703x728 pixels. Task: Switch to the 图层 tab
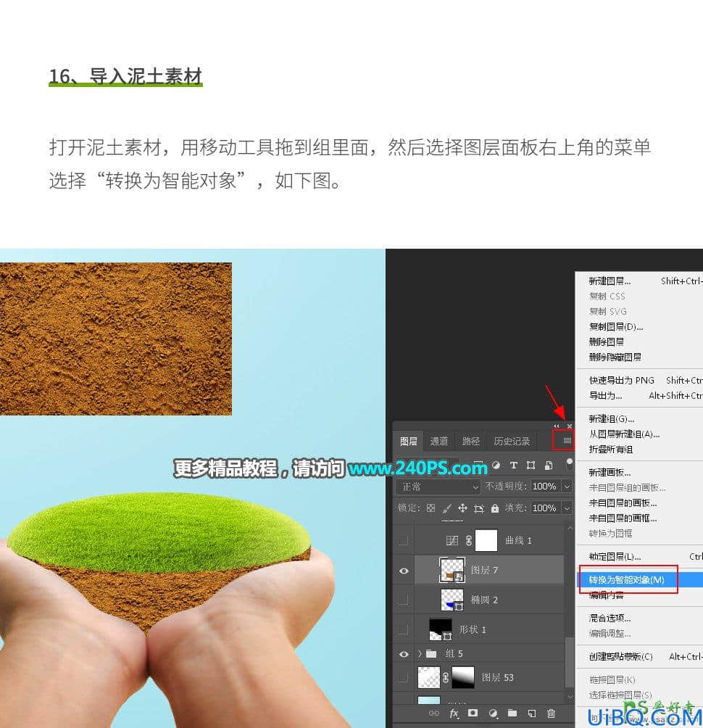pos(408,441)
